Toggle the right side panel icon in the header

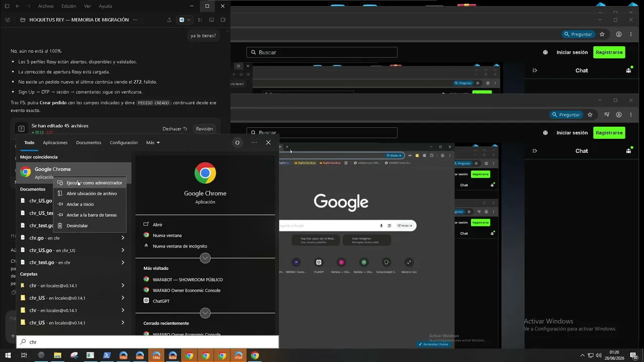coord(223,20)
